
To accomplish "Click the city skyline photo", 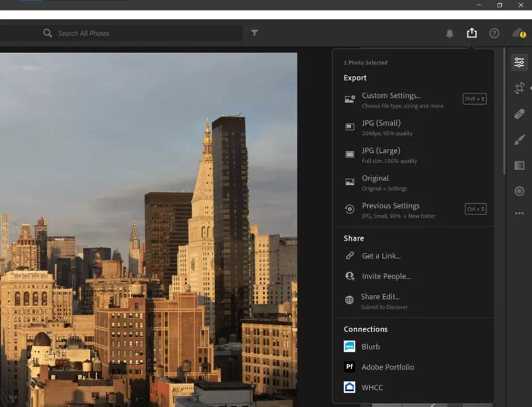I will pyautogui.click(x=149, y=229).
